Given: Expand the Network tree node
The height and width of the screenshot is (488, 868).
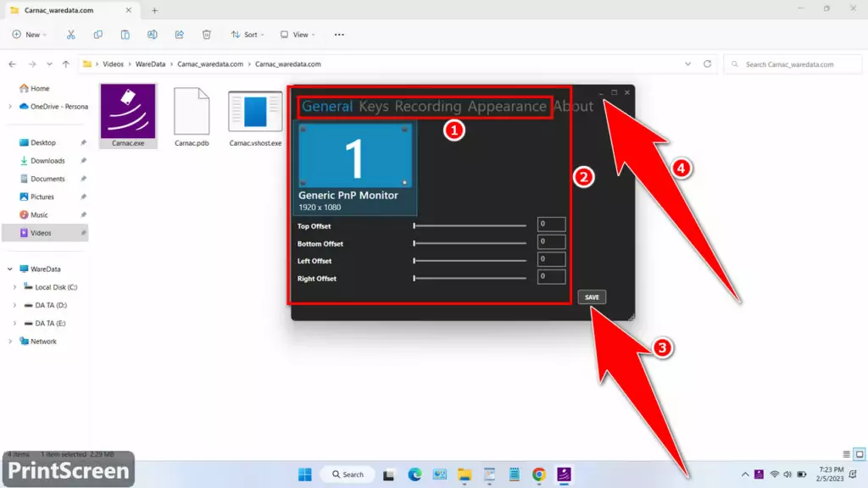Looking at the screenshot, I should [x=10, y=341].
